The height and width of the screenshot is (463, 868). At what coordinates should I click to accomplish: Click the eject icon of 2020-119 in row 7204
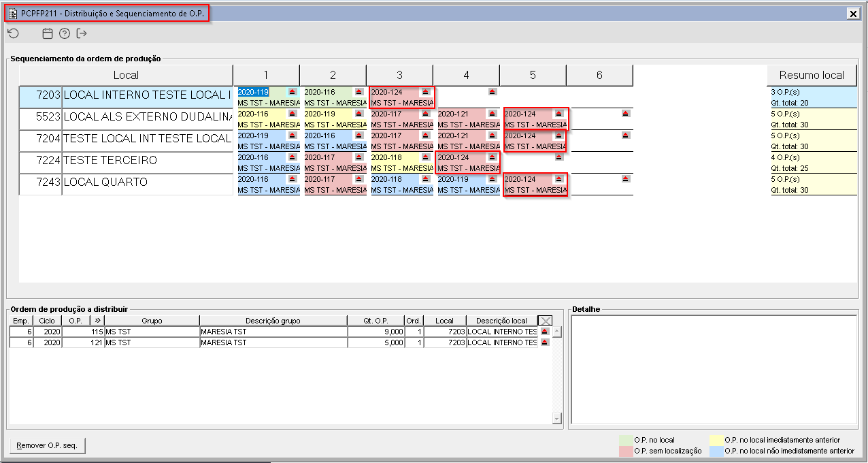(293, 135)
